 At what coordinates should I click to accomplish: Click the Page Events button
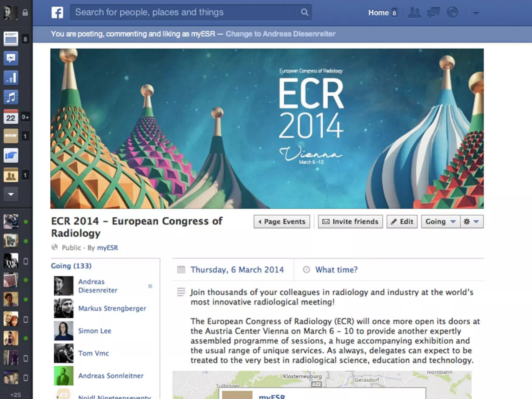[282, 222]
